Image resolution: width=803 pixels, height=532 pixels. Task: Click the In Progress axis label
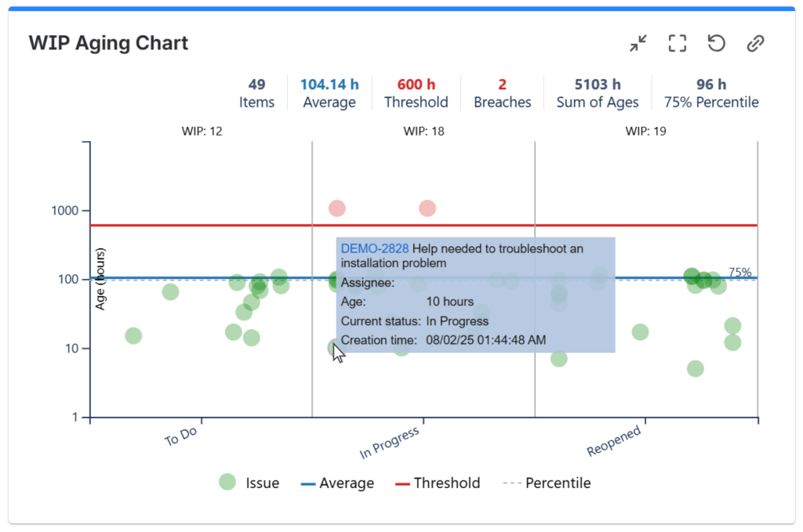pyautogui.click(x=390, y=443)
